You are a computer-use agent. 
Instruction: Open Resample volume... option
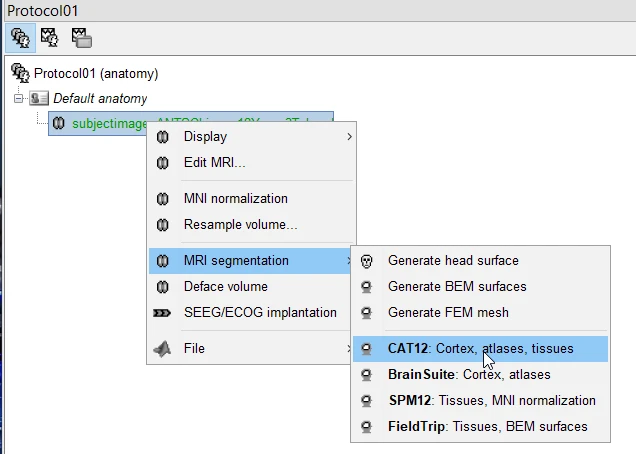coord(240,224)
